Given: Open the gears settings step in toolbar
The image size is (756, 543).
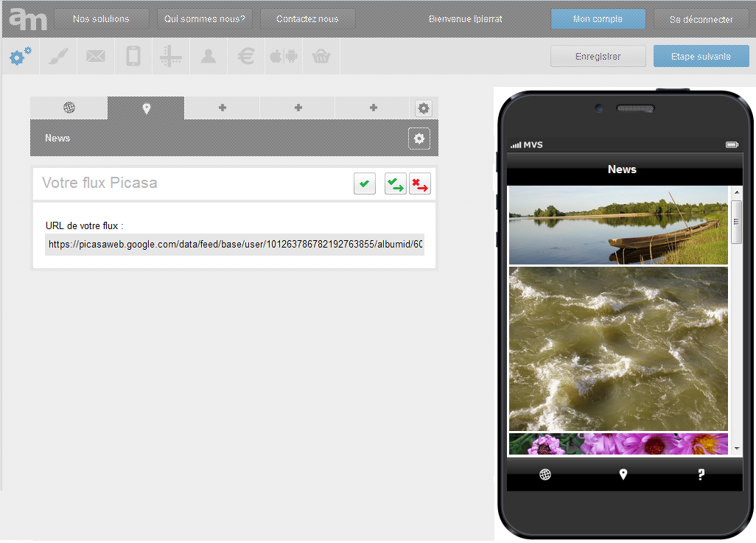Looking at the screenshot, I should (x=21, y=57).
